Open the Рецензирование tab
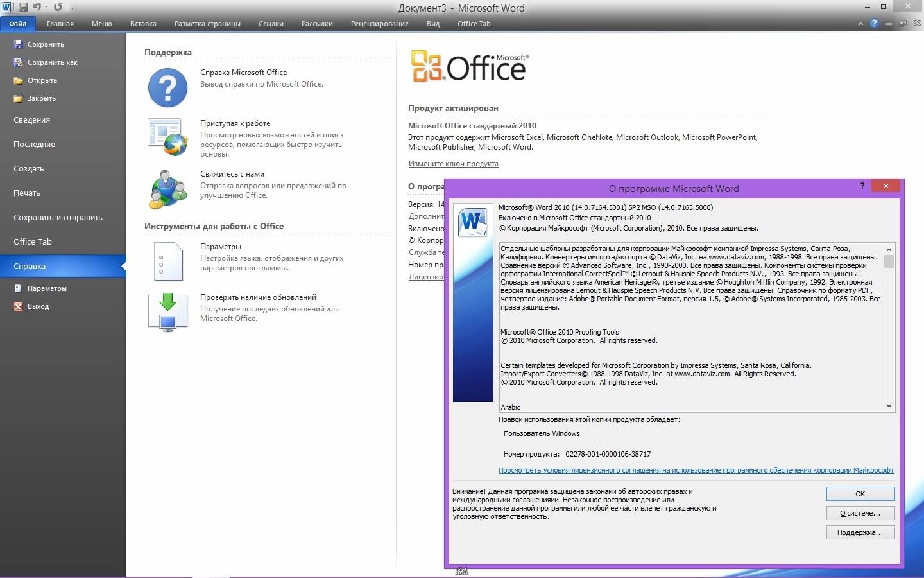Screen dimensions: 924x578 [x=379, y=24]
